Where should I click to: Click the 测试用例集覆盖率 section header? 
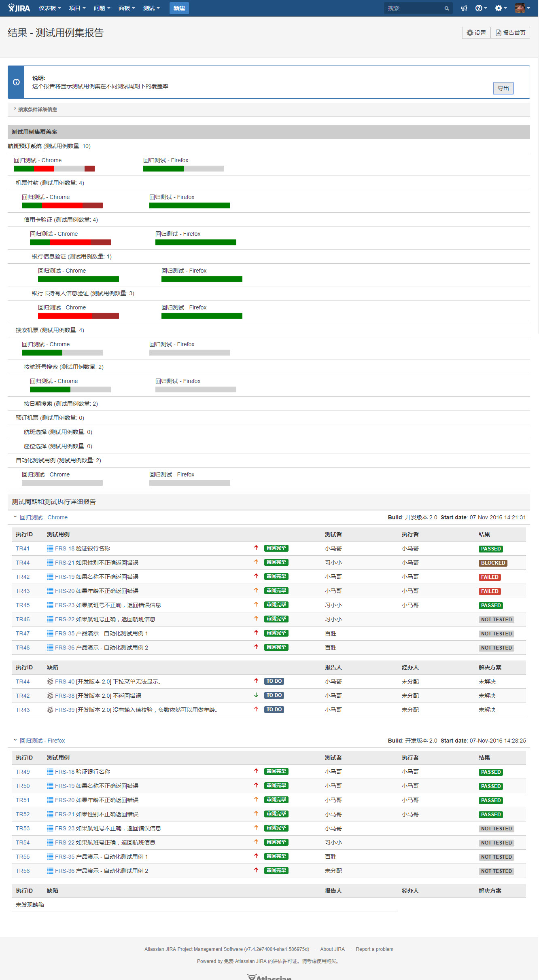point(269,132)
